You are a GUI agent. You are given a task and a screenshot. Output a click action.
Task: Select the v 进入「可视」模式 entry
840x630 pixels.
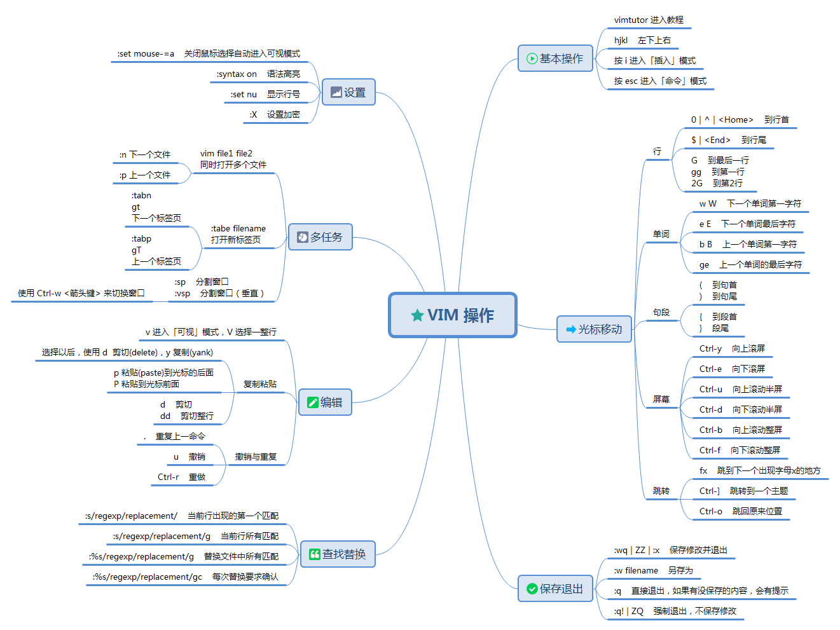(211, 332)
